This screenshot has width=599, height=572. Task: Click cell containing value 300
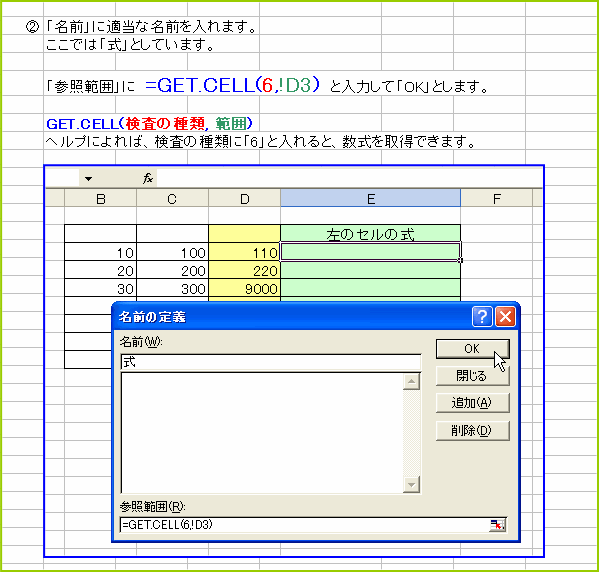[172, 288]
